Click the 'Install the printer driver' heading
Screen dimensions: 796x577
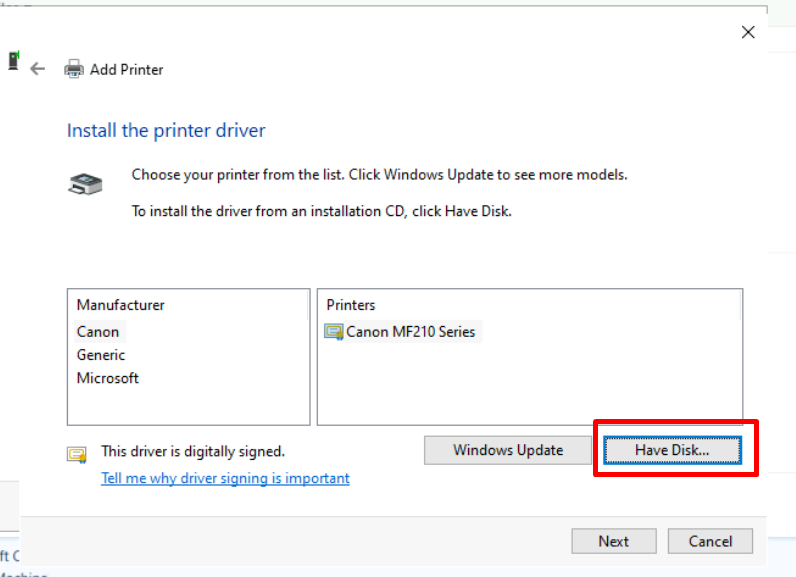coord(167,130)
